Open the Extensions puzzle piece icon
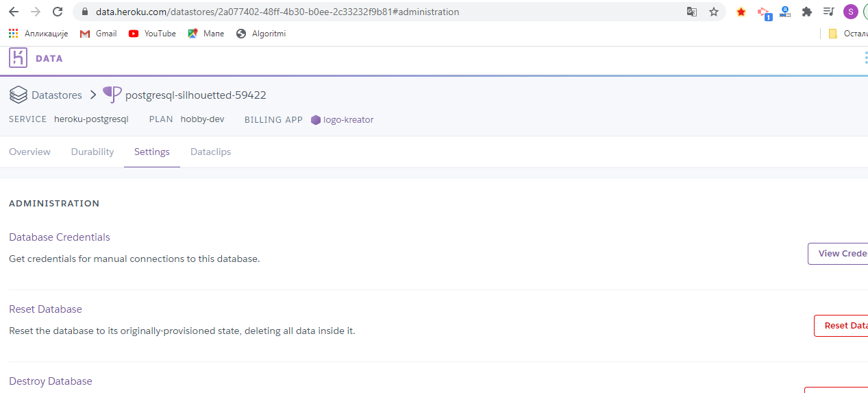 click(x=807, y=12)
